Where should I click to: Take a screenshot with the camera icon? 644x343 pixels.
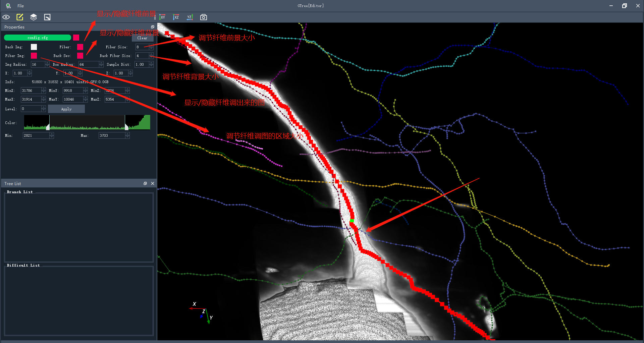[204, 17]
